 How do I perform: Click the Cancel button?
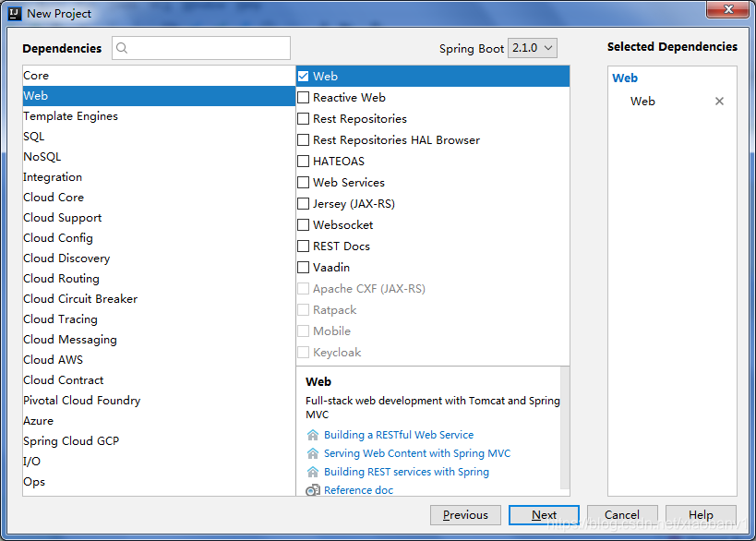click(x=622, y=515)
